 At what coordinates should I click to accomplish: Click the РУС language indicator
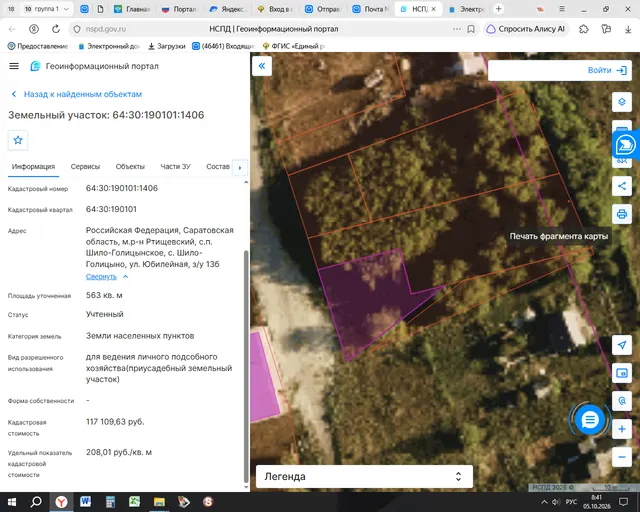point(571,502)
